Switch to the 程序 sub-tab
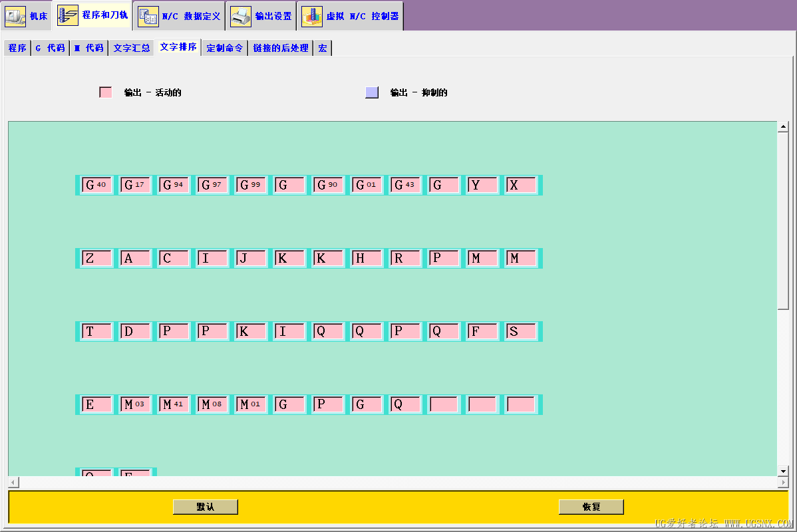 17,49
